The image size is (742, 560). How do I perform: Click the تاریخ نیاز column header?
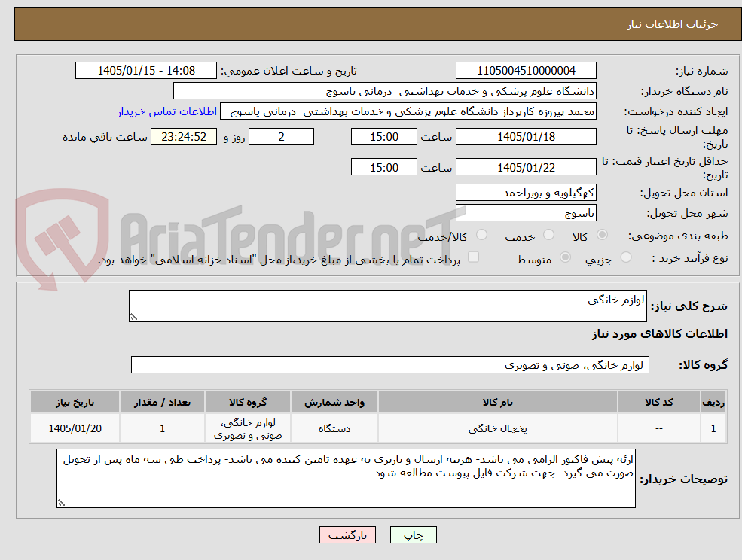(x=75, y=402)
